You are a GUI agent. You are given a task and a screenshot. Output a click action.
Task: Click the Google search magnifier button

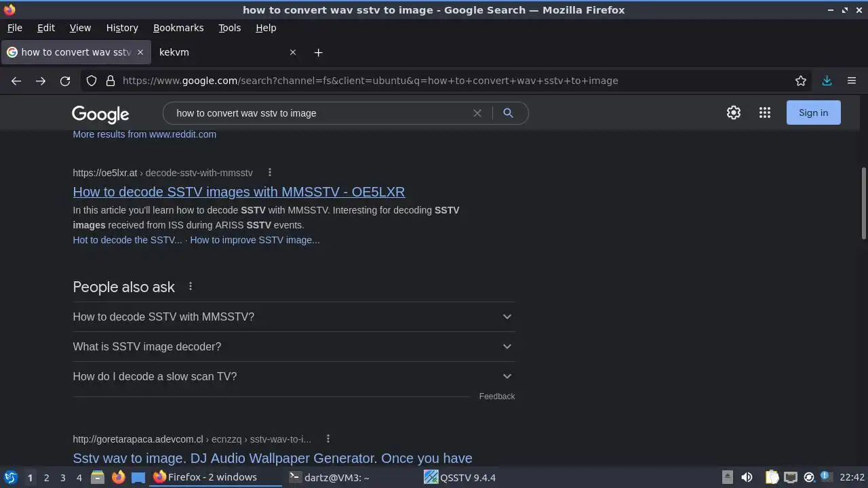[508, 113]
